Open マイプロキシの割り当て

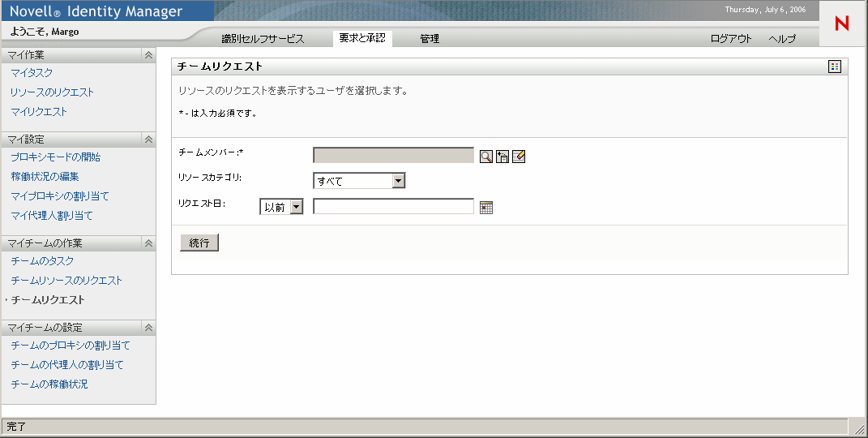coord(60,195)
